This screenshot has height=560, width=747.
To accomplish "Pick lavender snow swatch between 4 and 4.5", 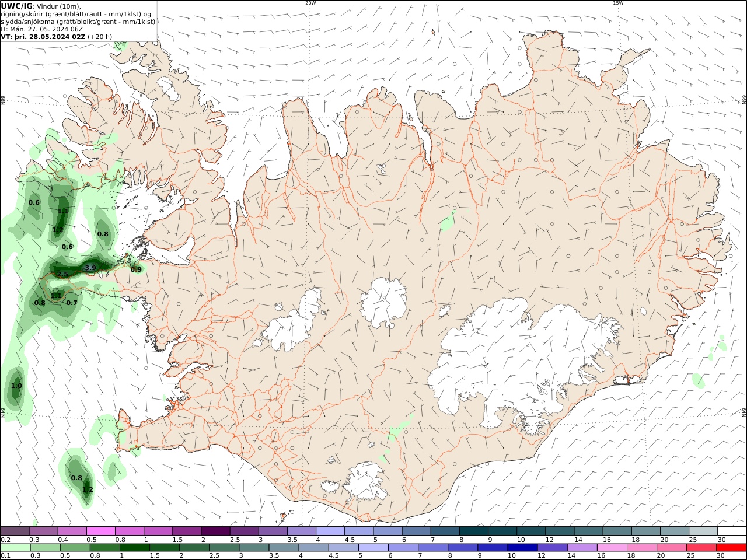I will coord(330,531).
